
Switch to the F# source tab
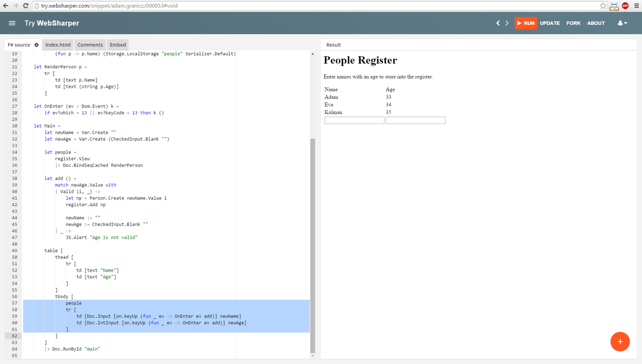(18, 45)
